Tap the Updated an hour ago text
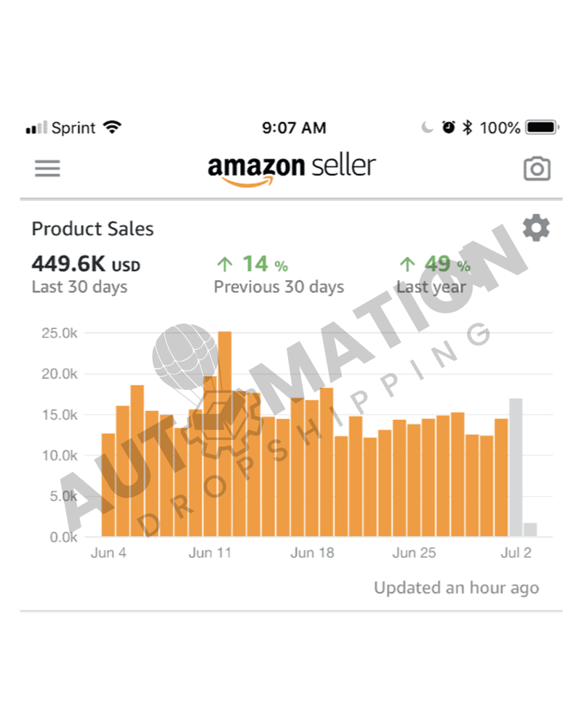This screenshot has width=563, height=728. (x=456, y=587)
